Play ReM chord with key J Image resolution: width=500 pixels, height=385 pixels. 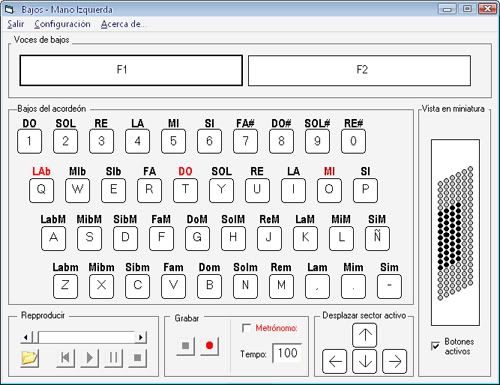(270, 238)
